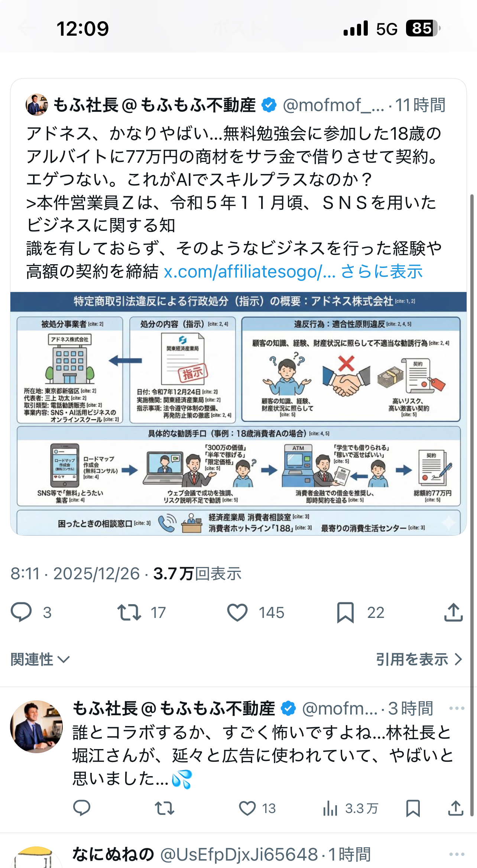Viewport: 477px width, 868px height.
Task: Tap the share icon on main post
Action: point(453,612)
